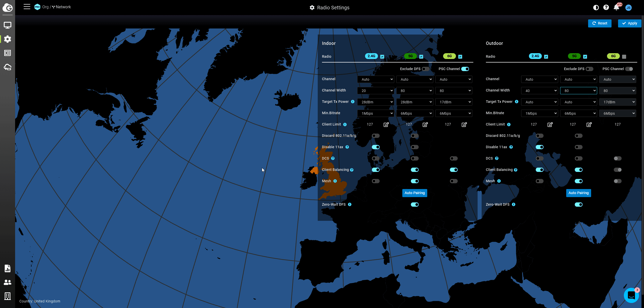Open the hamburger navigation menu

click(27, 7)
